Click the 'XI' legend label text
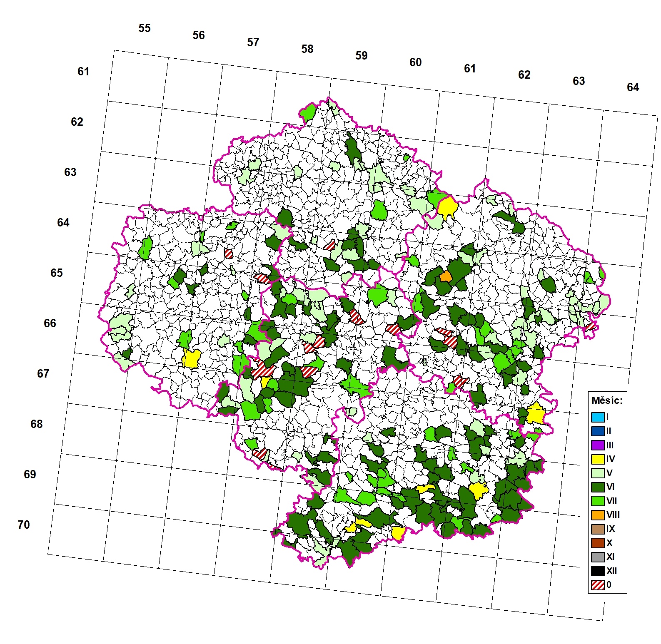Screen dimensions: 661x644 click(x=611, y=557)
